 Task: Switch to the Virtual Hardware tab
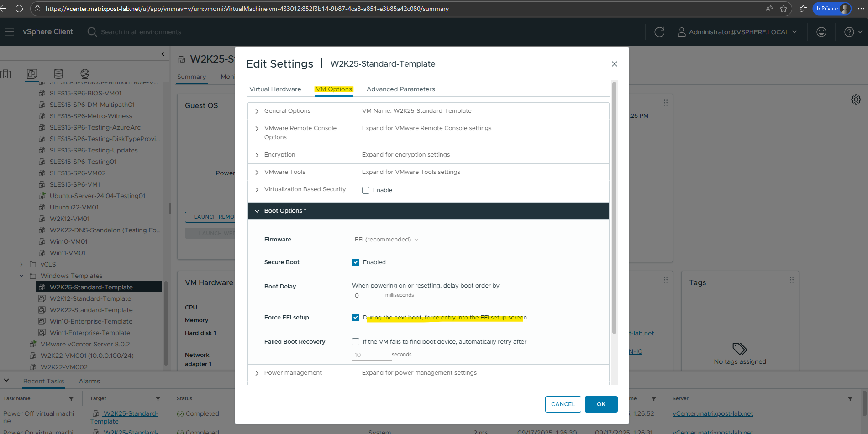click(x=275, y=89)
